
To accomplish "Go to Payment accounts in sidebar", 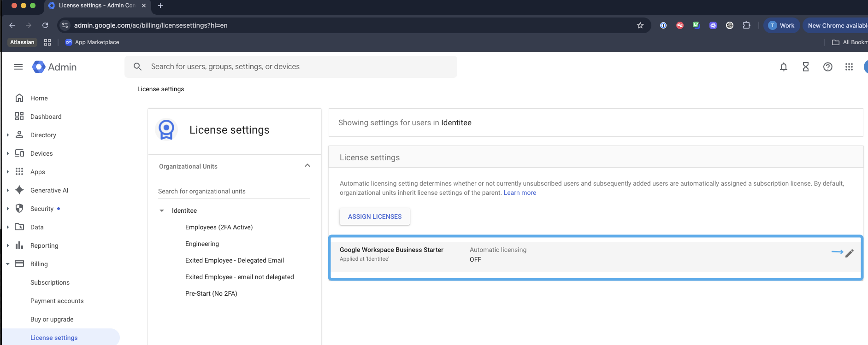I will 57,301.
